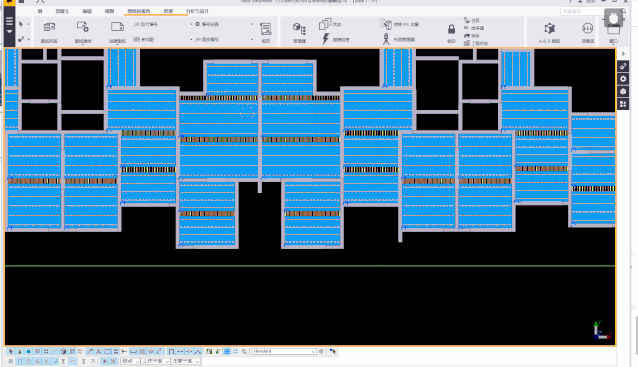638x367 pixels.
Task: Open the grid-shaped side-pane icon
Action: 623,104
